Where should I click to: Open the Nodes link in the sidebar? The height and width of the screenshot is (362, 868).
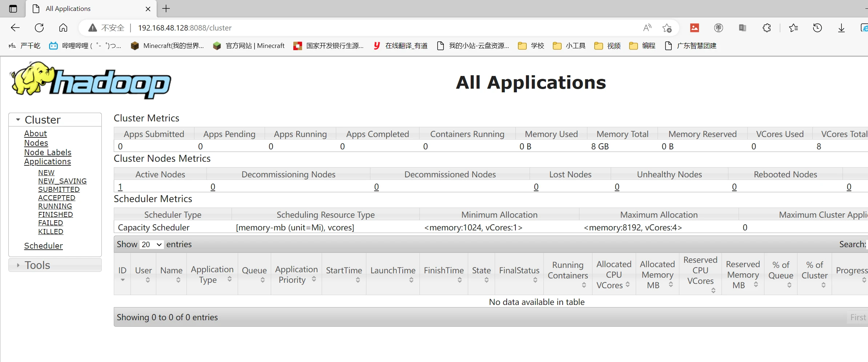36,143
